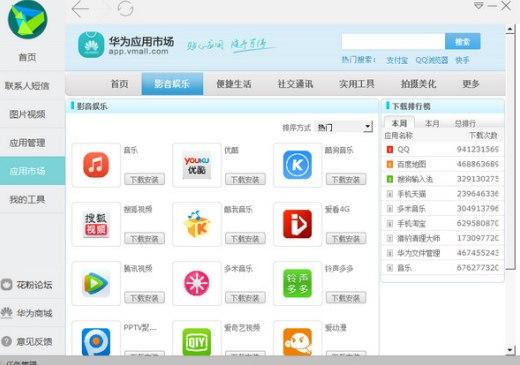This screenshot has height=365, width=520.
Task: Open the 爱看4G red app icon
Action: (297, 224)
